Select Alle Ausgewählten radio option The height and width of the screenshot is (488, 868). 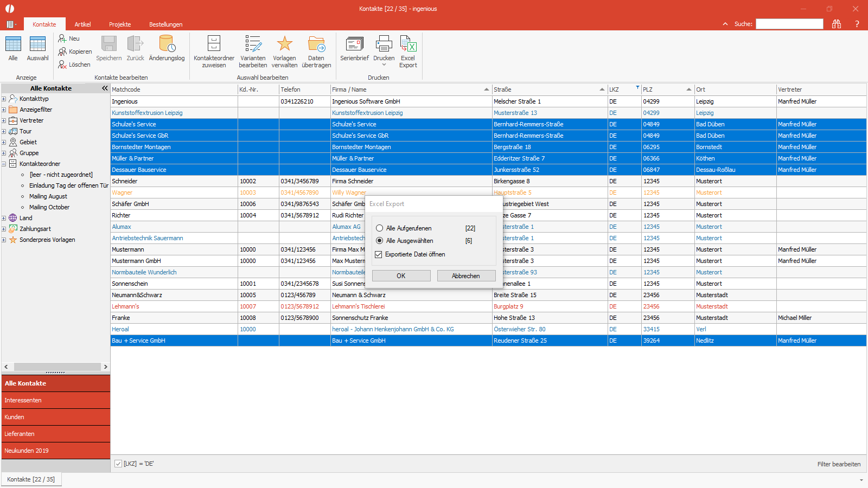(380, 241)
